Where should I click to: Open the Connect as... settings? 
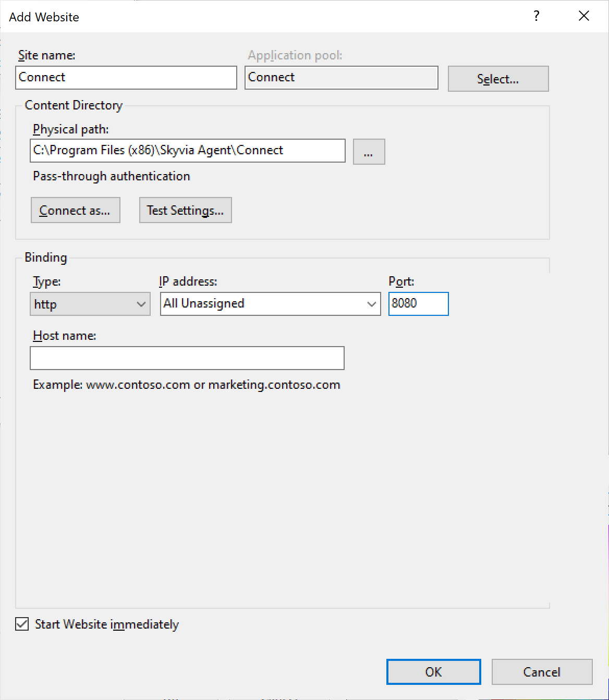[75, 210]
